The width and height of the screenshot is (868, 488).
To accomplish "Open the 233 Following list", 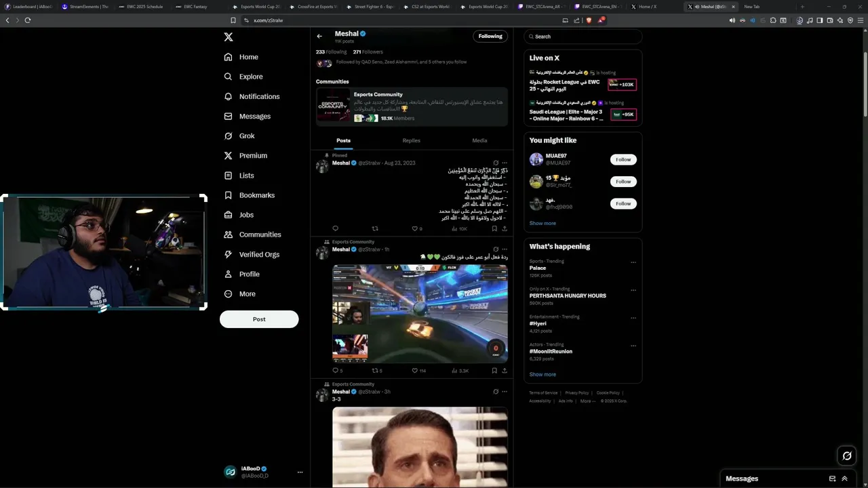I will point(331,52).
